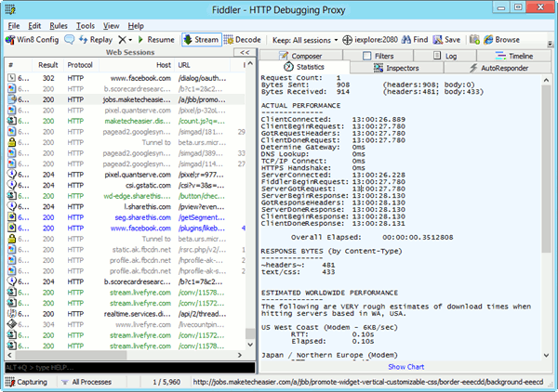Open the Help menu

(x=136, y=26)
